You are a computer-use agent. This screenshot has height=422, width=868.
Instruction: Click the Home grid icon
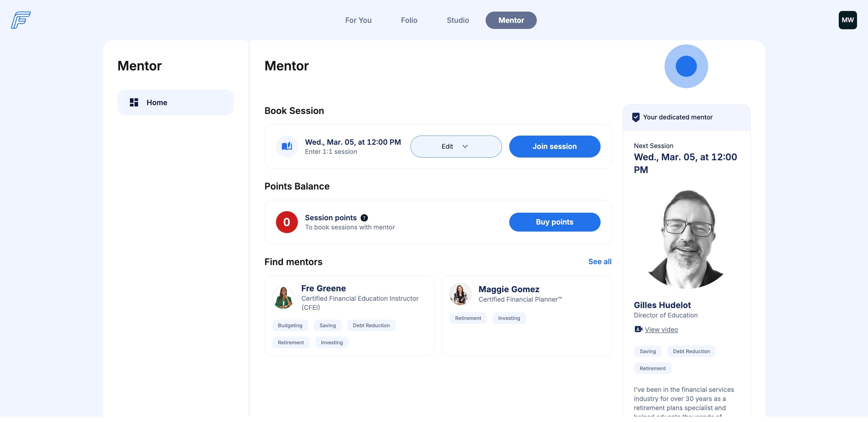pyautogui.click(x=134, y=102)
